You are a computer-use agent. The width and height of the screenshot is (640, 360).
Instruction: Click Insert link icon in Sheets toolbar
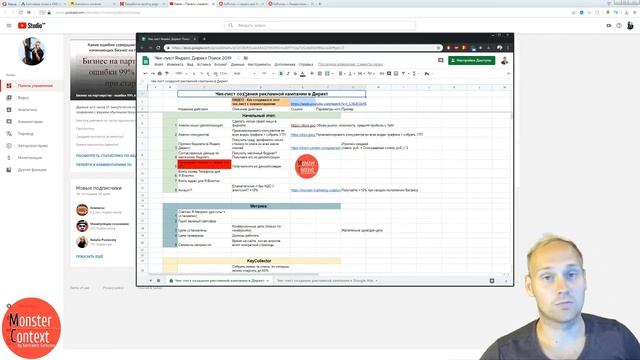pyautogui.click(x=382, y=73)
